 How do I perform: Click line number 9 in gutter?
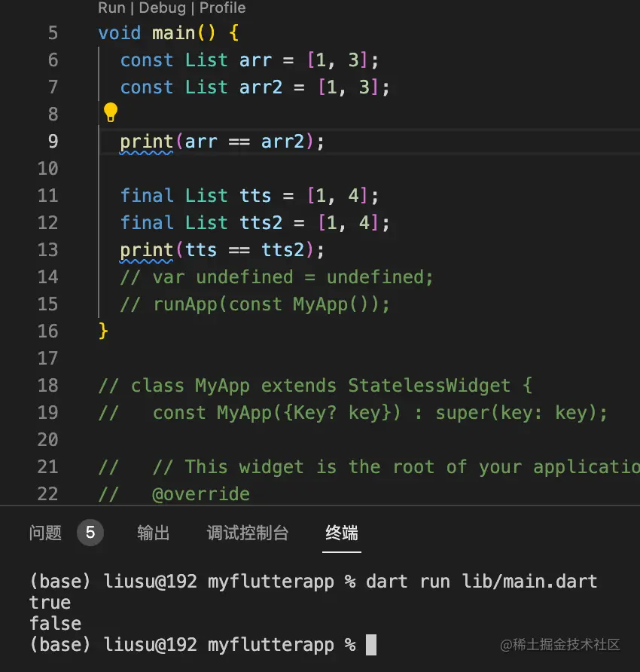53,142
